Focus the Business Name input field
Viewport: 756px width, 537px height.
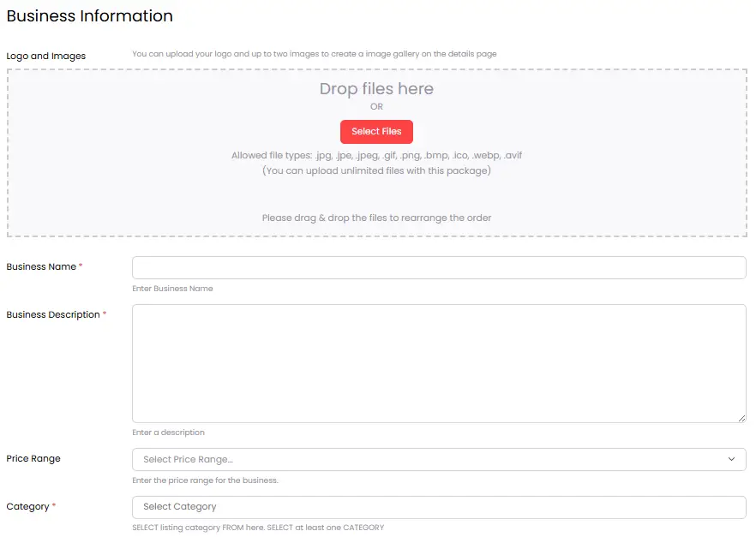click(x=439, y=267)
